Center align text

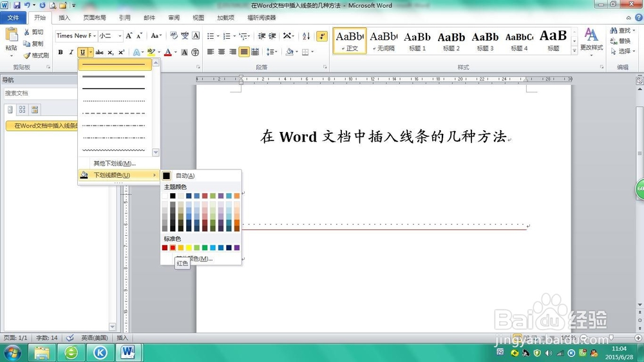(222, 52)
